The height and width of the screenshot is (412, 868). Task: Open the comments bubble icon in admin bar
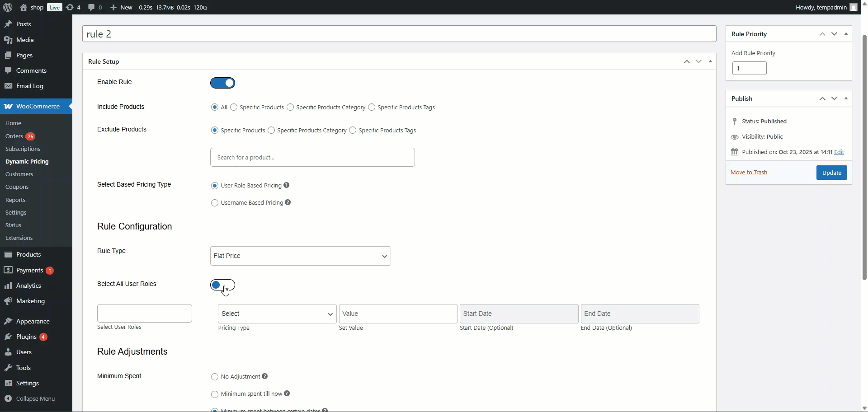click(91, 7)
